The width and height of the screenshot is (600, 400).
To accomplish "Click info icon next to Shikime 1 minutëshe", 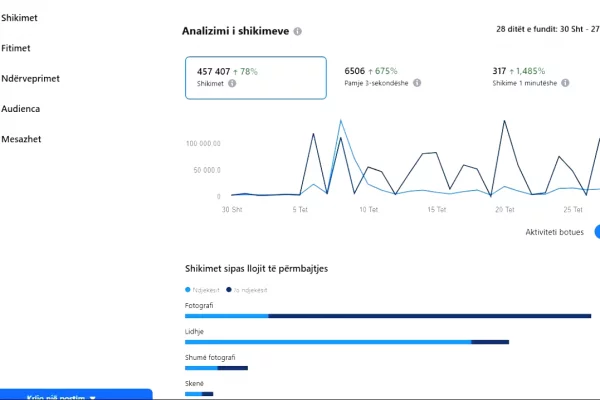I will click(567, 84).
